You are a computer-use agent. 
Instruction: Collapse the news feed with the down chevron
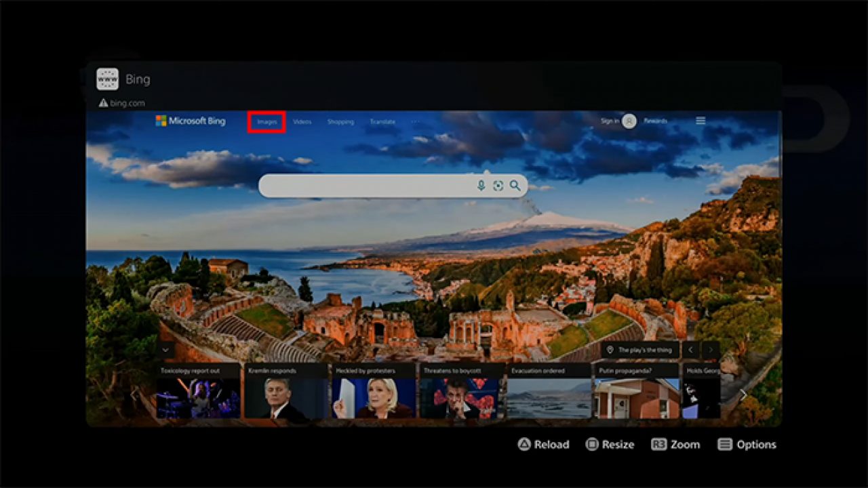165,350
